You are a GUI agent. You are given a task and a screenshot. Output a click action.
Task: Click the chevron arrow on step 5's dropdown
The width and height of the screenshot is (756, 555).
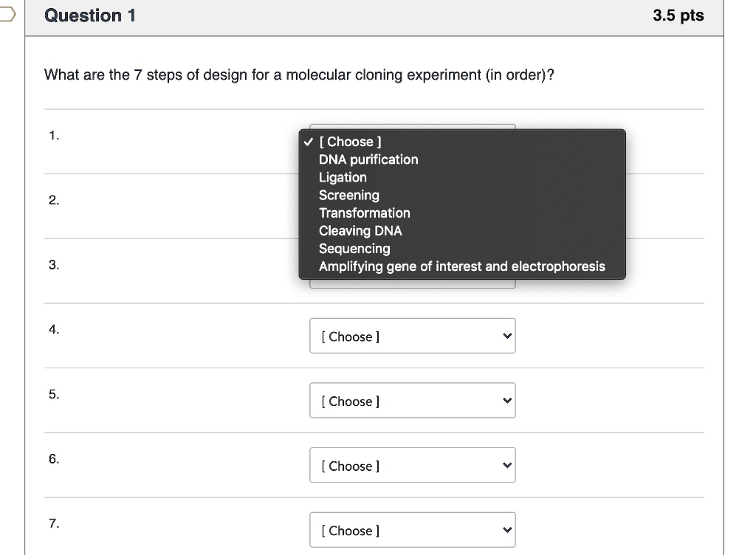point(506,401)
